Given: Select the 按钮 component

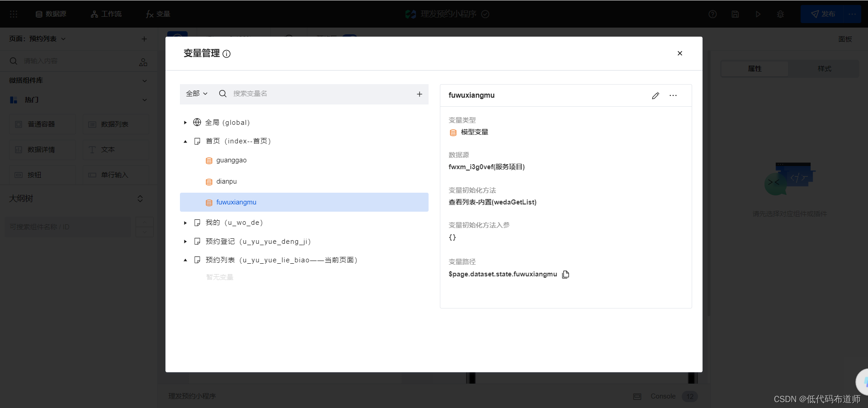Looking at the screenshot, I should [x=42, y=175].
